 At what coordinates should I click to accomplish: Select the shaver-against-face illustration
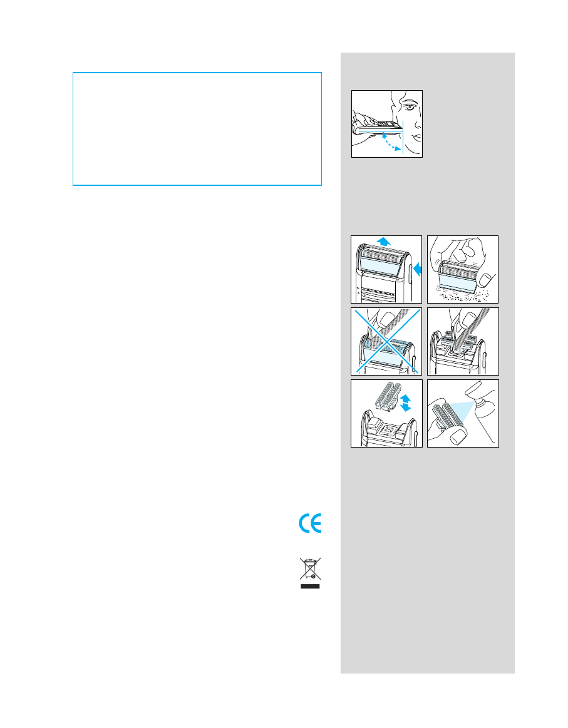click(x=387, y=124)
